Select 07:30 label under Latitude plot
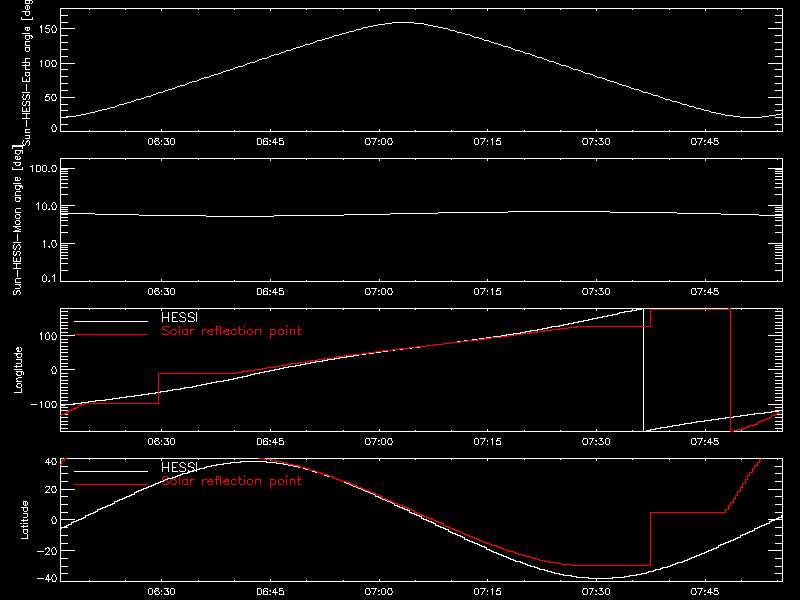This screenshot has width=800, height=600. click(x=596, y=591)
